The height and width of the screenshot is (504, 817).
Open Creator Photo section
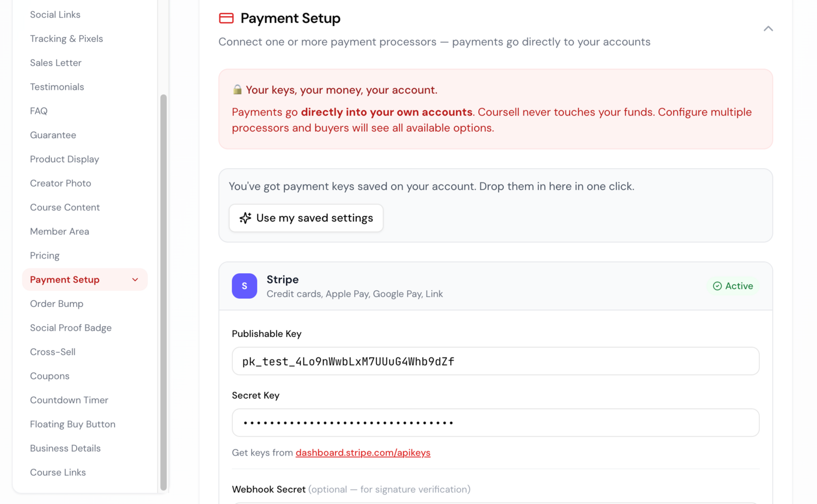coord(60,183)
